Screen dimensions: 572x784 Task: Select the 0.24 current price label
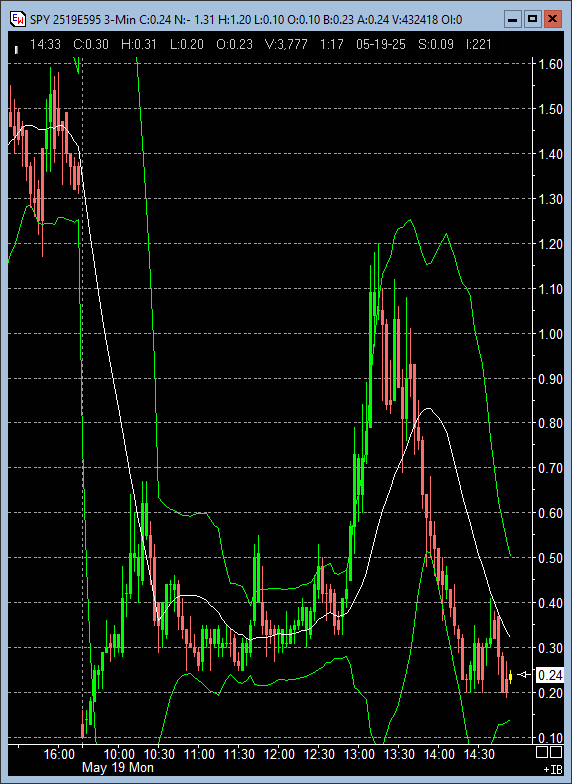[x=550, y=675]
